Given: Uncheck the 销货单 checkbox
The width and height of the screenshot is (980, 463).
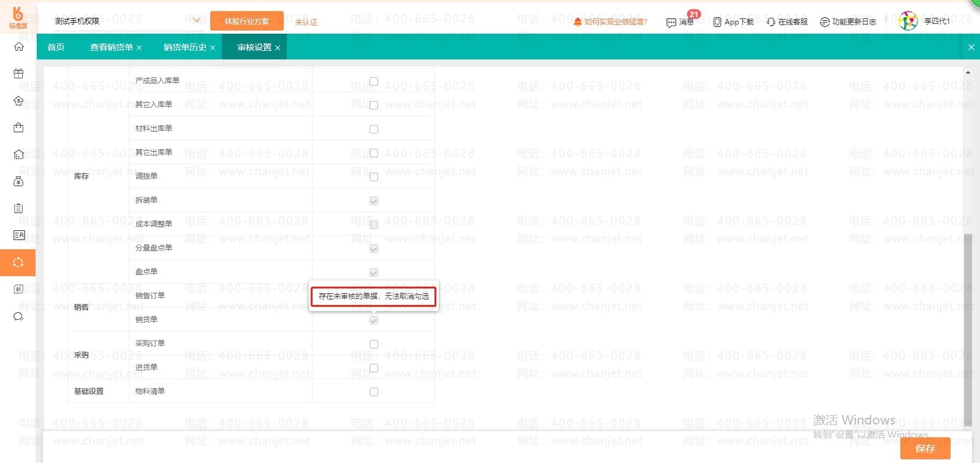Looking at the screenshot, I should click(374, 320).
